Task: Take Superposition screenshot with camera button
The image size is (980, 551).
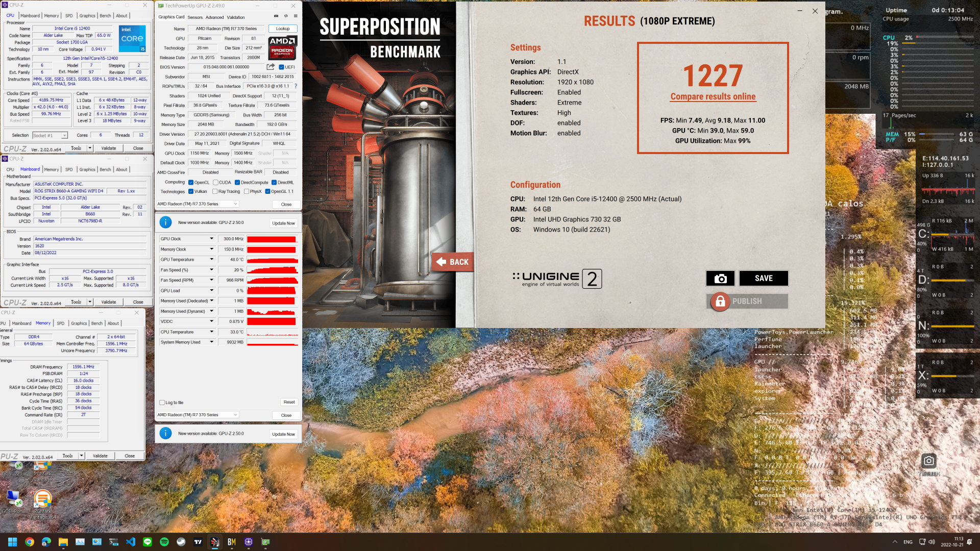Action: [x=720, y=278]
